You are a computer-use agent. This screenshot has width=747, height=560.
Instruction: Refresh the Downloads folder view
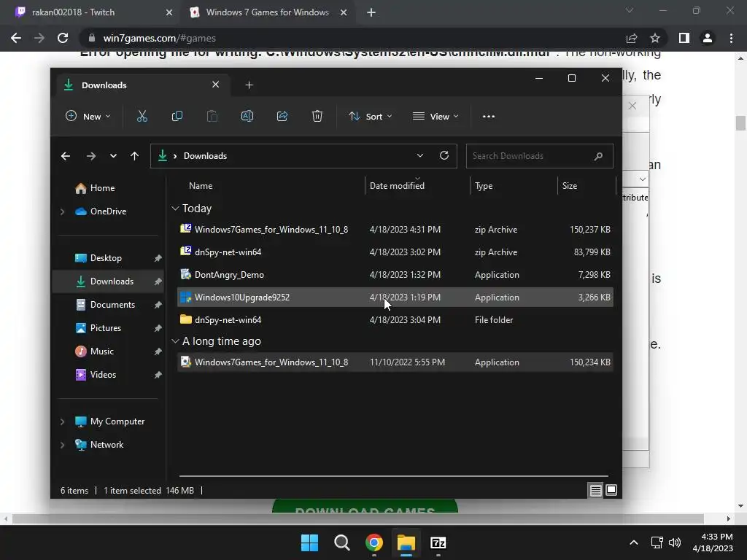pos(444,156)
